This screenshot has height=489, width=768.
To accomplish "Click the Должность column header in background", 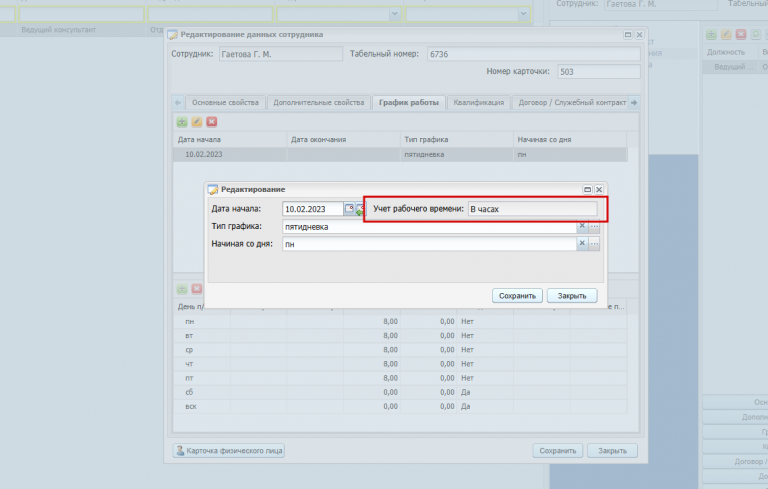I will click(x=730, y=52).
